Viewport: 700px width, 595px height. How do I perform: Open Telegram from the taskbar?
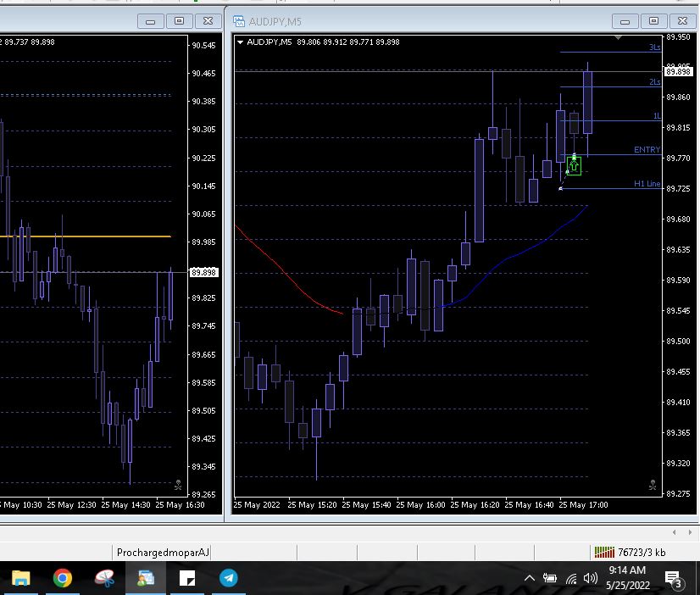tap(229, 578)
